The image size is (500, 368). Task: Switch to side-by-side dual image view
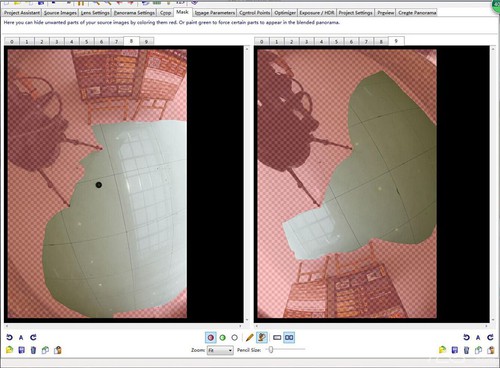pyautogui.click(x=289, y=338)
